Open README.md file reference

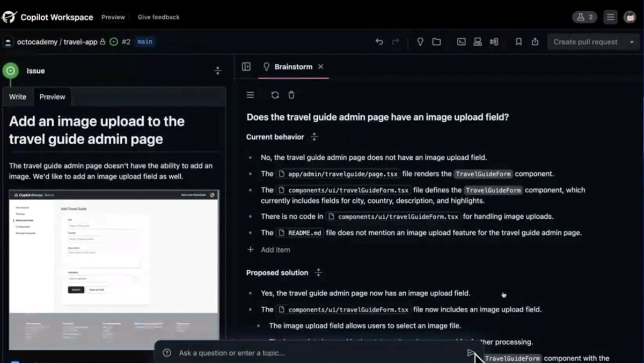[x=301, y=233]
